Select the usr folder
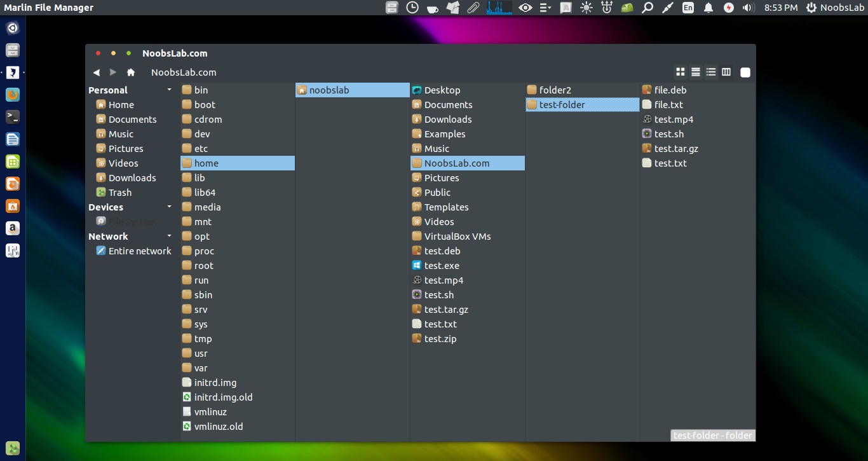Viewport: 868px width, 461px height. click(x=238, y=354)
